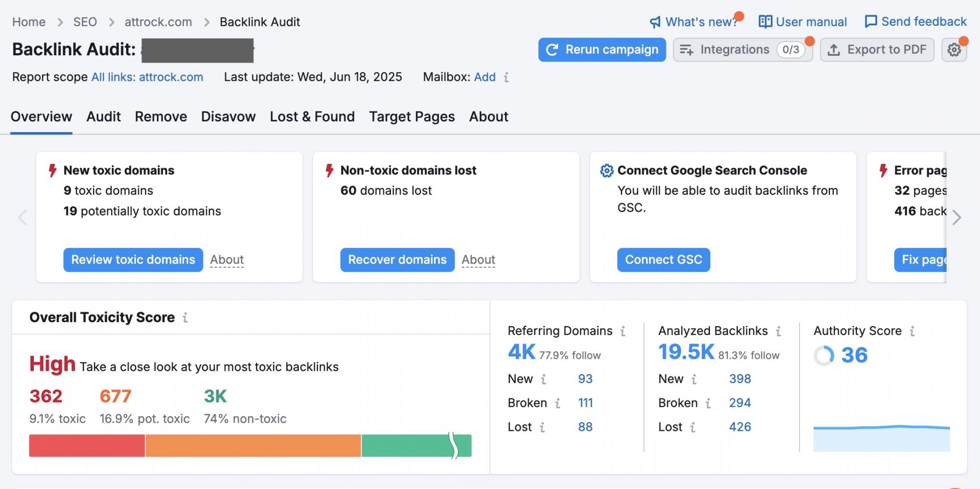This screenshot has width=980, height=489.
Task: Click info icon for Analyzed Backlinks Broken
Action: tap(708, 403)
